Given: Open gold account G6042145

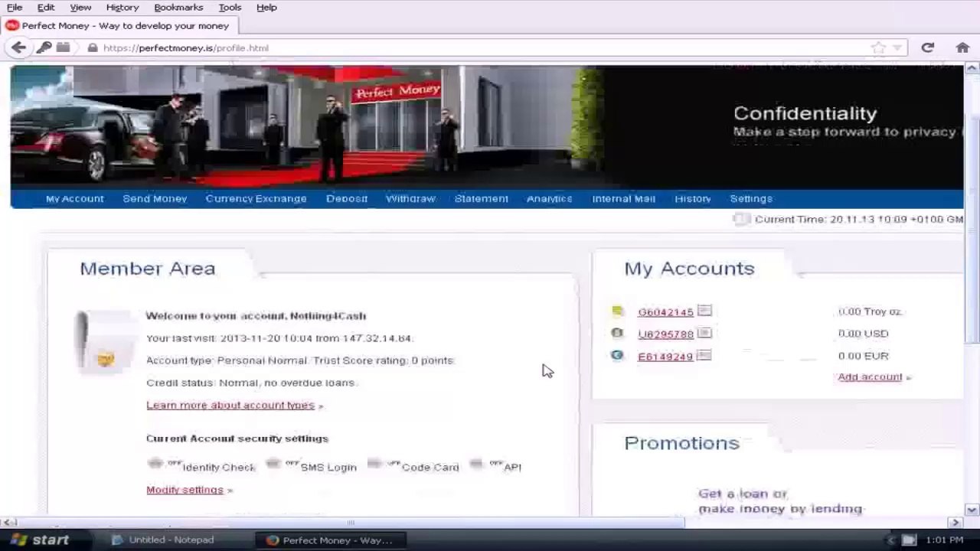Looking at the screenshot, I should tap(665, 312).
